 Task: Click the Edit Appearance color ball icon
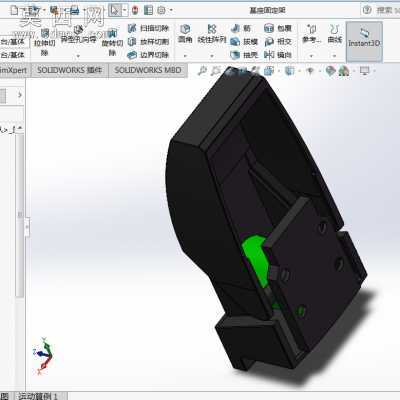[330, 71]
